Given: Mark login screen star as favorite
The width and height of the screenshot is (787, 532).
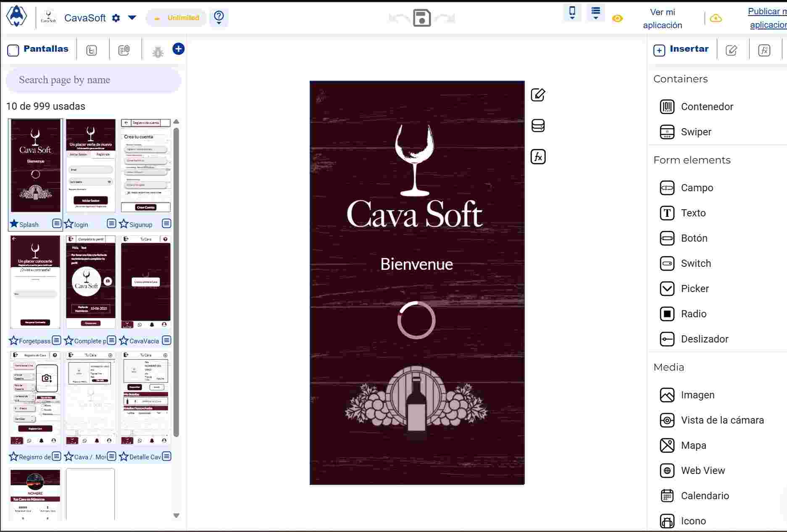Looking at the screenshot, I should pyautogui.click(x=69, y=224).
